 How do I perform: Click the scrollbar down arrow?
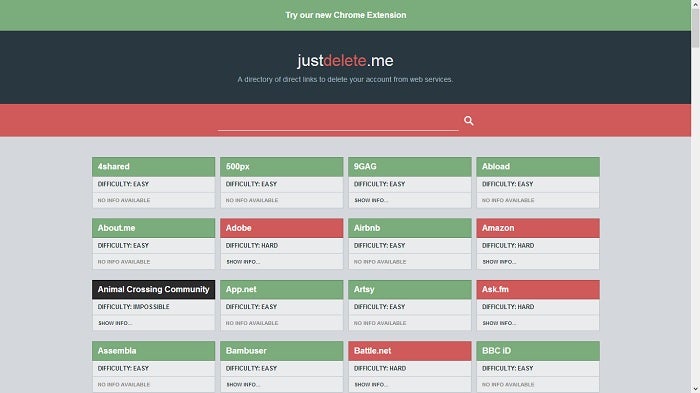coord(696,389)
